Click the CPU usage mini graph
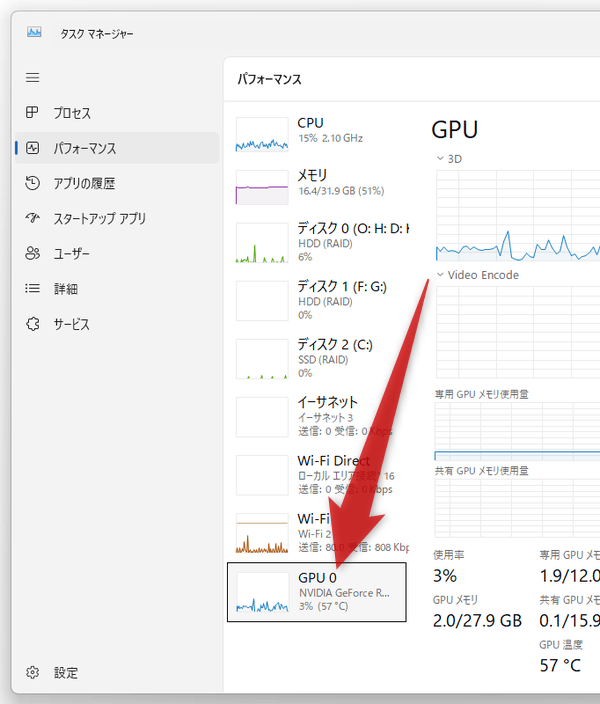Image resolution: width=600 pixels, height=704 pixels. (x=262, y=135)
